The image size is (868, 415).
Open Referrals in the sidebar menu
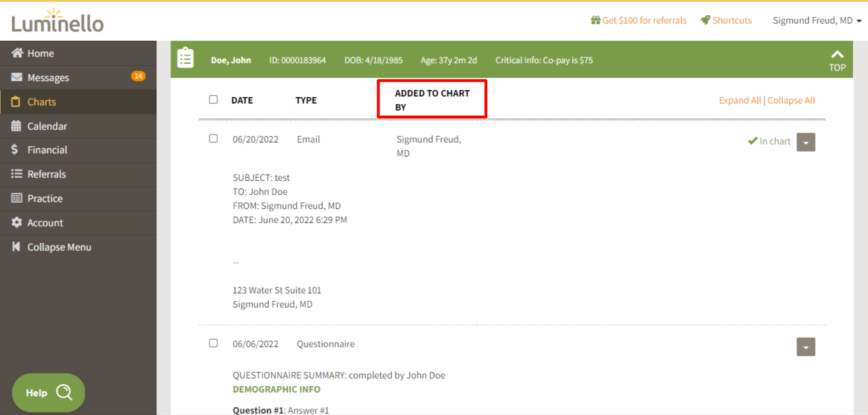78,174
